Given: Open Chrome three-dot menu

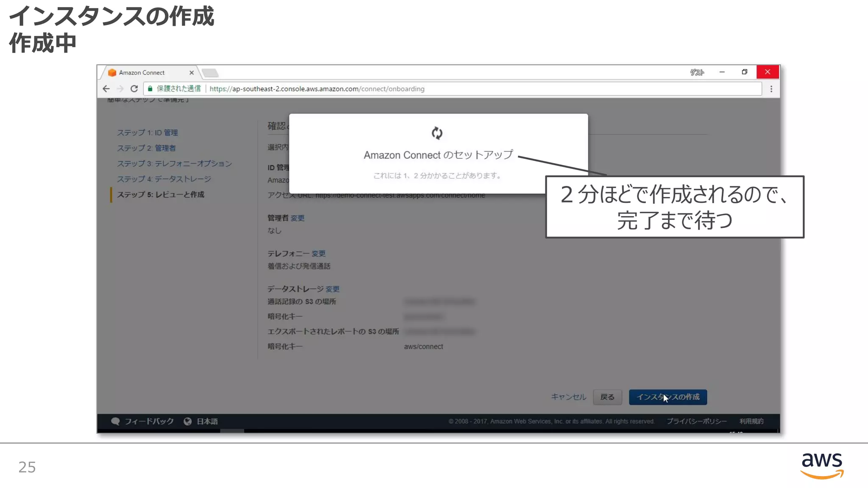Looking at the screenshot, I should [771, 89].
